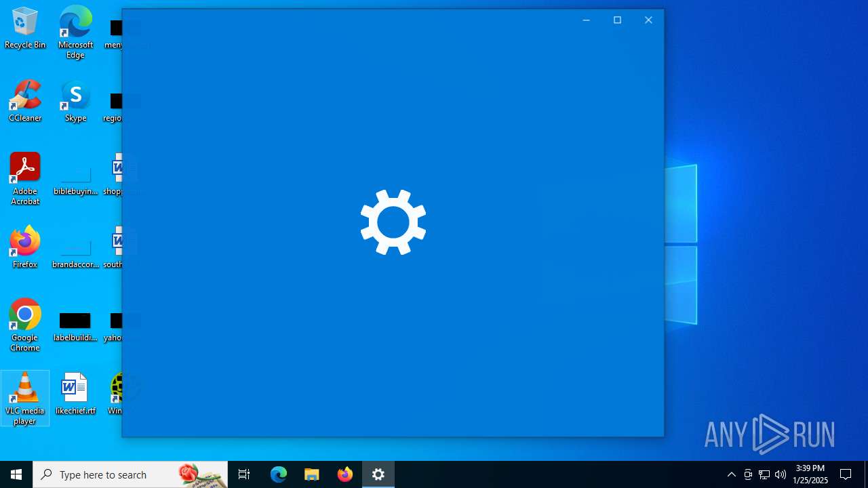Focus the taskbar search box
This screenshot has height=488, width=868.
click(x=130, y=474)
